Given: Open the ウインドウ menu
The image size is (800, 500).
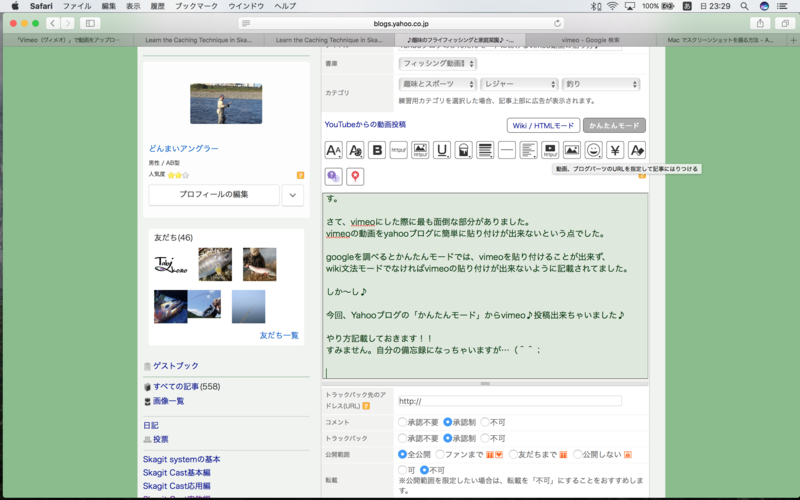Looking at the screenshot, I should tap(246, 6).
